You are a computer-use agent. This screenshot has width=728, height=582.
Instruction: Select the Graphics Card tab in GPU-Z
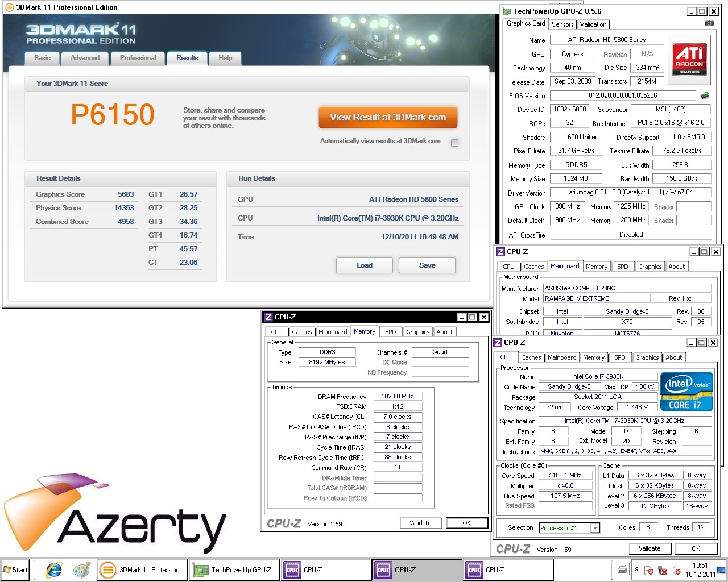click(526, 23)
